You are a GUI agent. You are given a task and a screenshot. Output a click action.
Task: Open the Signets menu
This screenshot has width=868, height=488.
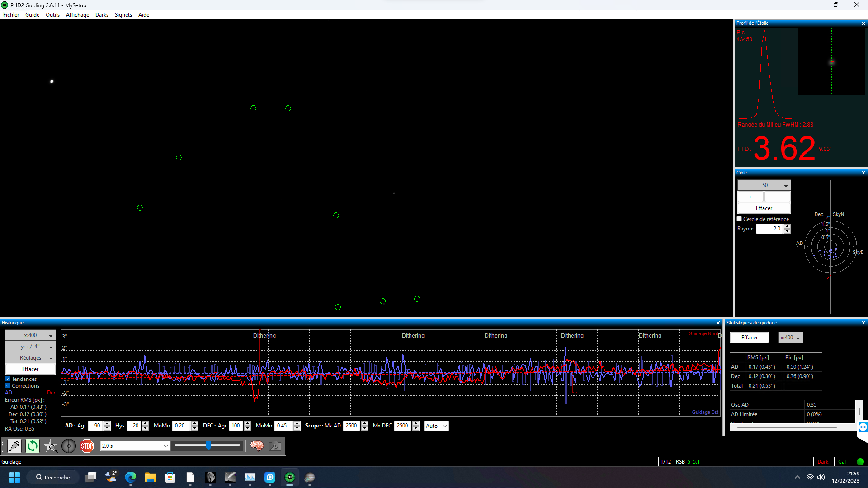pos(123,15)
